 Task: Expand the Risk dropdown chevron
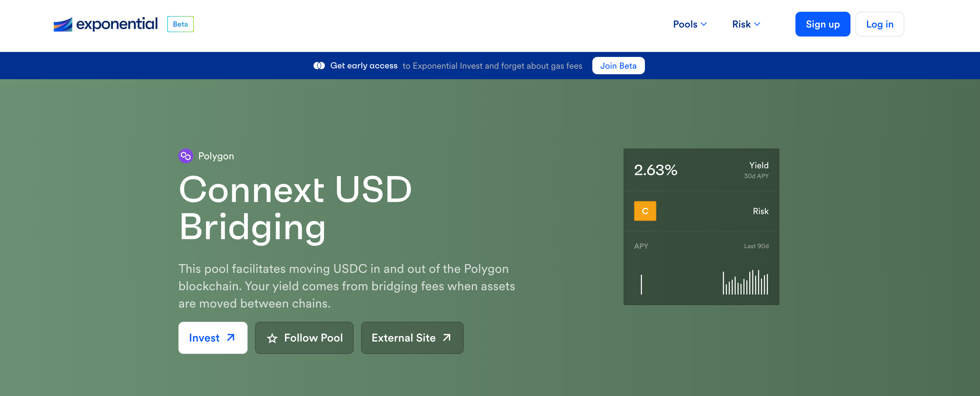[x=757, y=24]
